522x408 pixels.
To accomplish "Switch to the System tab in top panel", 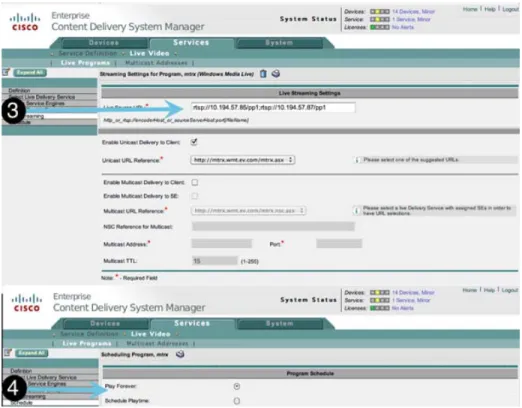I will (279, 43).
